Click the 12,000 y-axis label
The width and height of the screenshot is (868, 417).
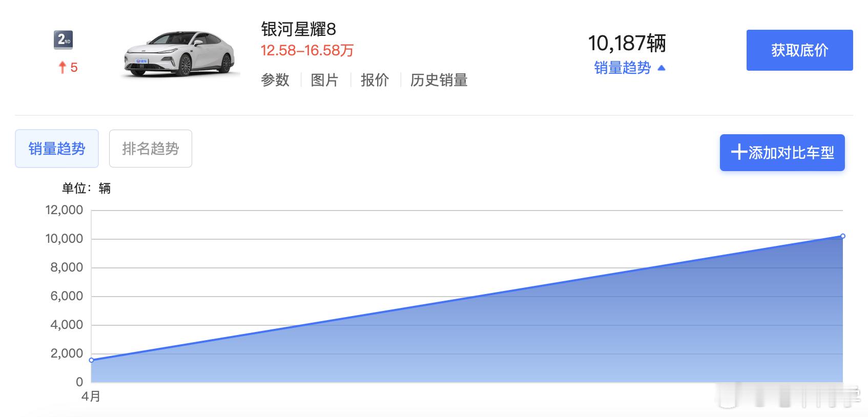click(x=64, y=210)
